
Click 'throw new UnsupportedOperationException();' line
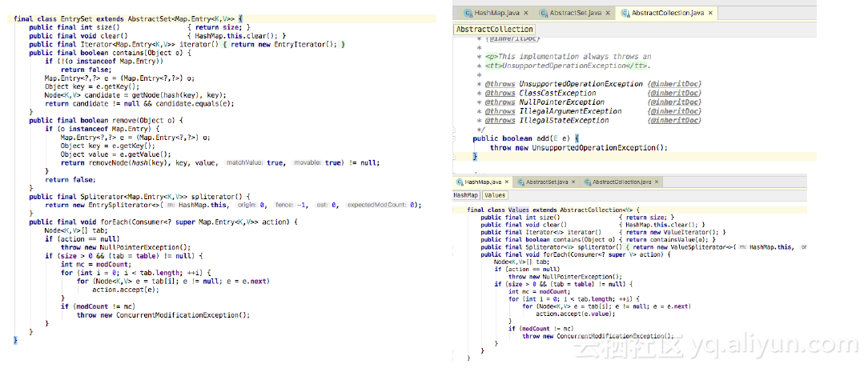coord(579,148)
